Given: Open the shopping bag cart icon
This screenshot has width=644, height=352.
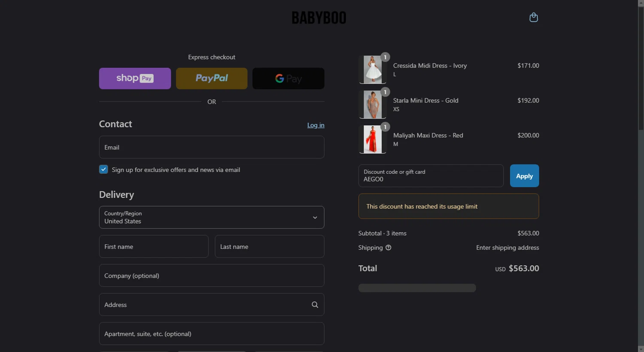Looking at the screenshot, I should click(534, 17).
